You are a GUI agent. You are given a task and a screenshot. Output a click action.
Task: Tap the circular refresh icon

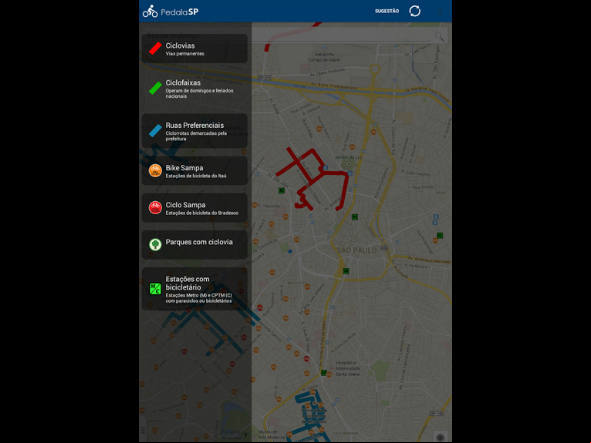click(415, 11)
